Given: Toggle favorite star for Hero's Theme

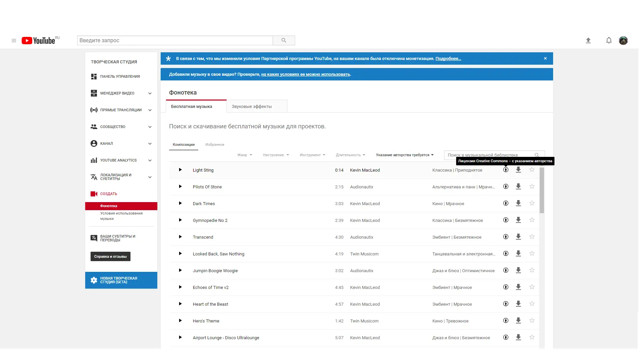Looking at the screenshot, I should pos(532,321).
